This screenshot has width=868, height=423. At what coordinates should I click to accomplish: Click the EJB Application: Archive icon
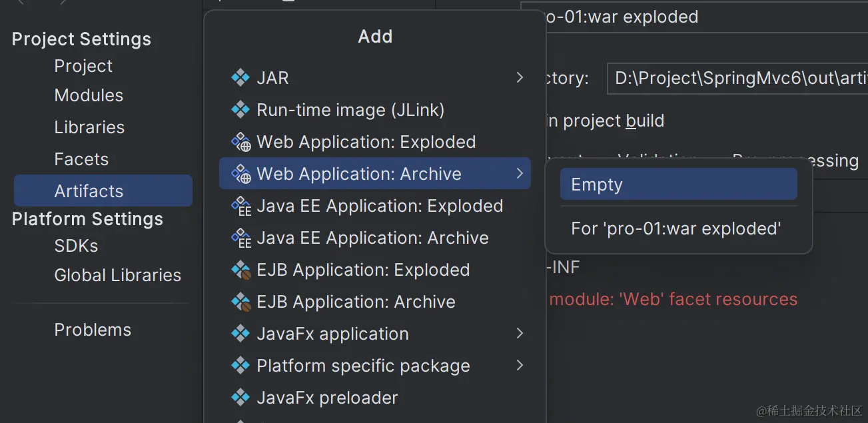240,302
